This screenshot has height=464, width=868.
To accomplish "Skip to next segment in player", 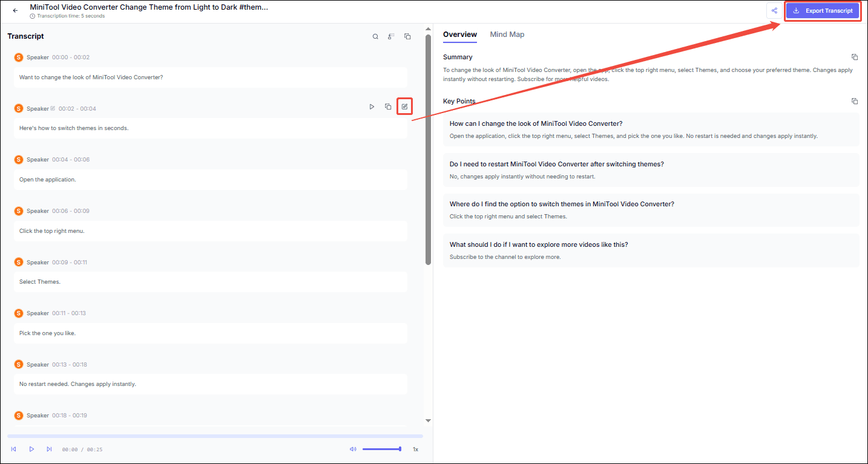I will point(49,449).
